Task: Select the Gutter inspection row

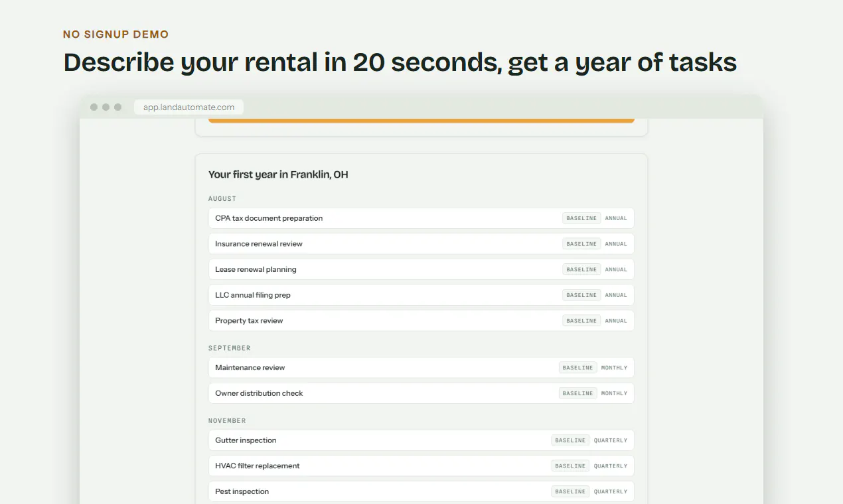Action: point(421,440)
